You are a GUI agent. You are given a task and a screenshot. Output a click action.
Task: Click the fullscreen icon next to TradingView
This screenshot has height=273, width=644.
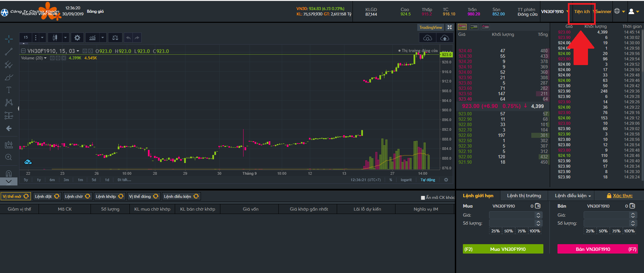(x=450, y=27)
